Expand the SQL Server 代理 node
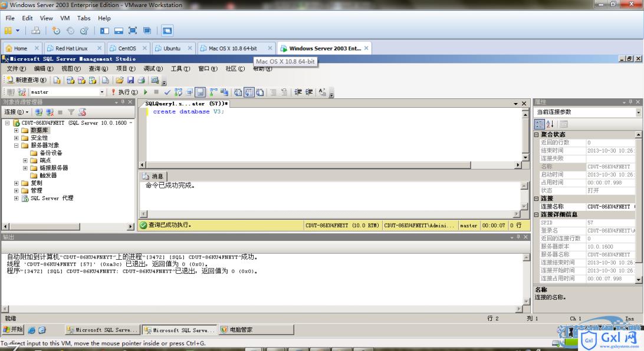 click(x=16, y=198)
